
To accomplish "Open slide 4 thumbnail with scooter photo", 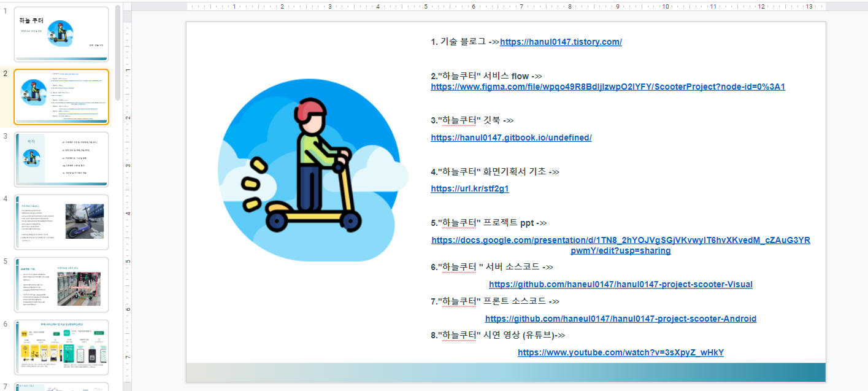I will tap(61, 222).
